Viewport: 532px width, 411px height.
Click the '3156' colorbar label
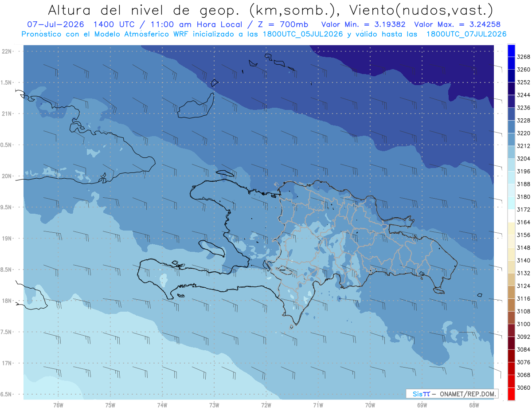[524, 235]
